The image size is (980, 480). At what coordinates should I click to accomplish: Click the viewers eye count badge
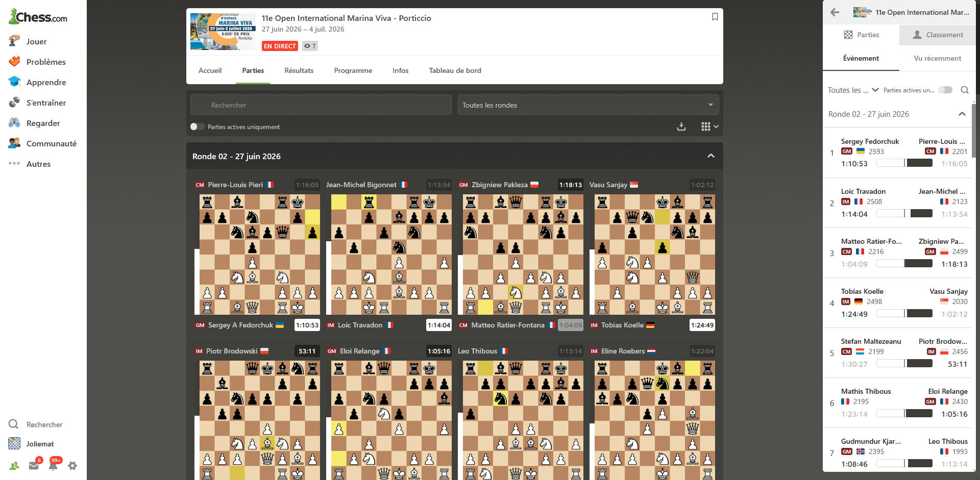310,46
